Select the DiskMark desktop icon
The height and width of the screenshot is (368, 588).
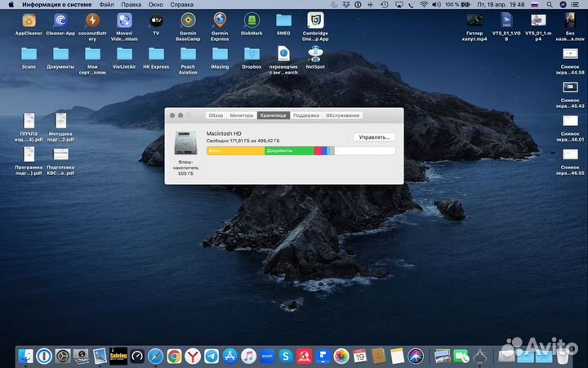click(252, 20)
